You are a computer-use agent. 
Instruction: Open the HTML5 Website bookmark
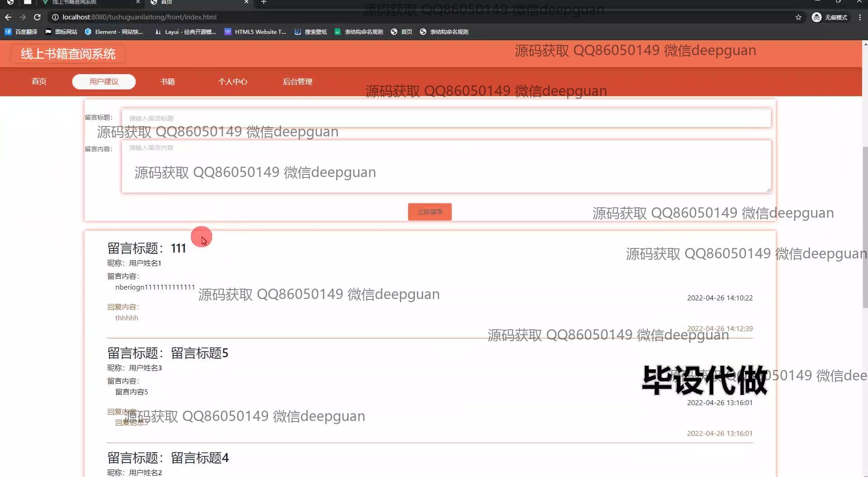point(255,32)
